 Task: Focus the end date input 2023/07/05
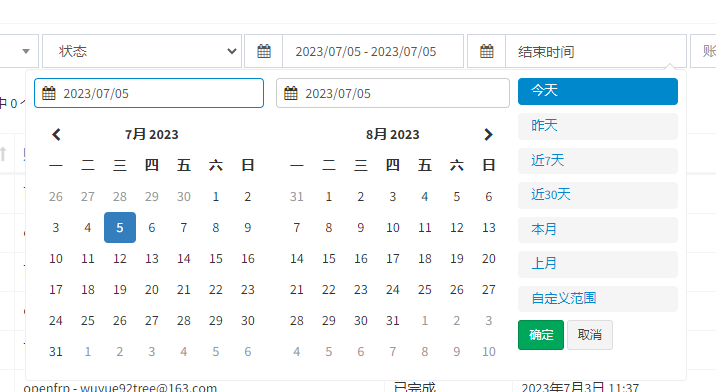[393, 93]
